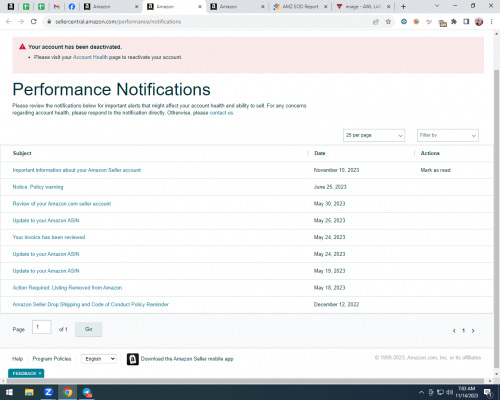500x400 pixels.
Task: Click the next page arrow
Action: 473,331
